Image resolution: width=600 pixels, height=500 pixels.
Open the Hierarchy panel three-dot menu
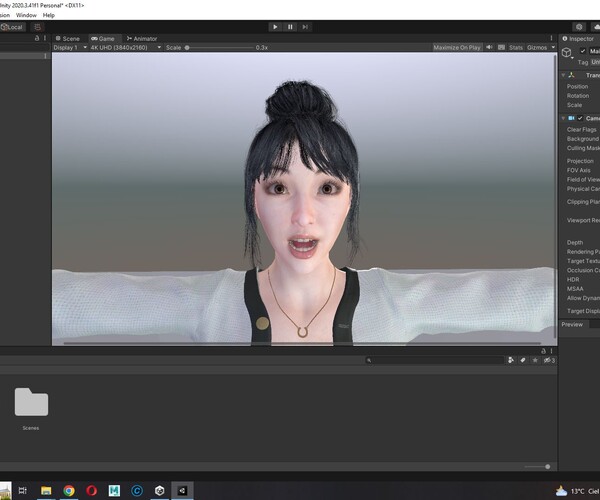point(45,38)
